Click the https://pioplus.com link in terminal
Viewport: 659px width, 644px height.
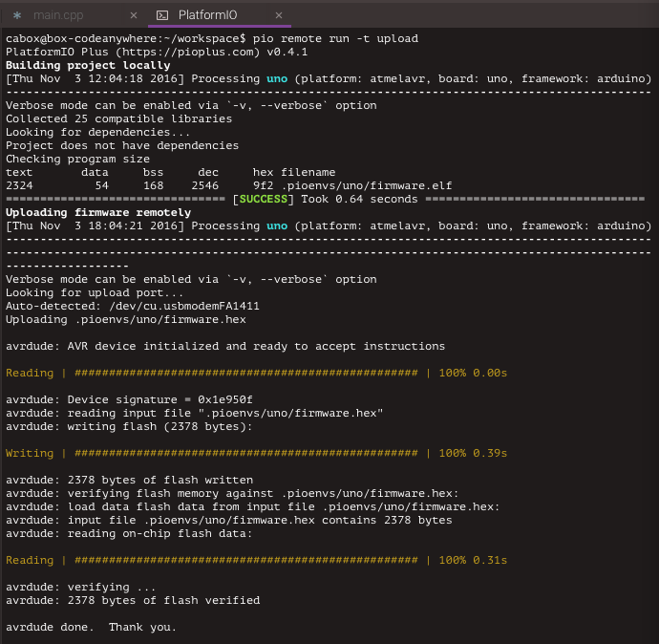point(187,53)
